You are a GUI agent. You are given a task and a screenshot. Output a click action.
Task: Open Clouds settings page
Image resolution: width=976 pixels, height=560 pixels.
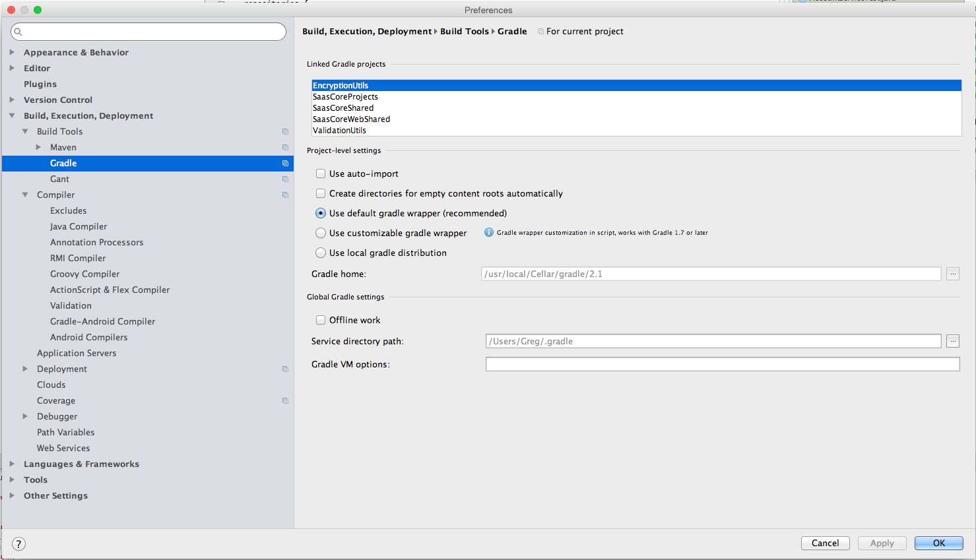[51, 385]
